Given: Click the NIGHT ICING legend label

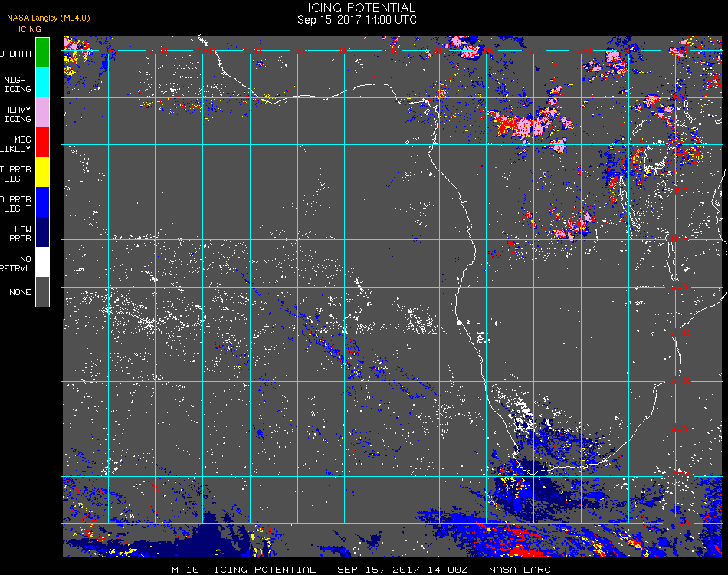Looking at the screenshot, I should [17, 84].
